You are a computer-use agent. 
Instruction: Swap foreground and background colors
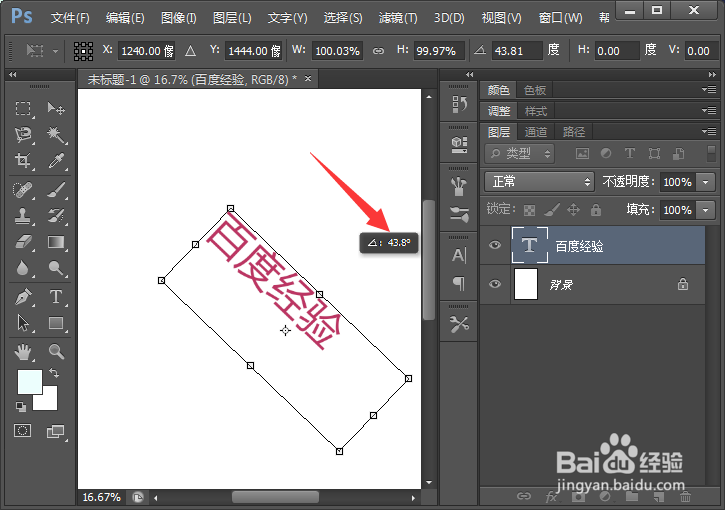pyautogui.click(x=54, y=373)
